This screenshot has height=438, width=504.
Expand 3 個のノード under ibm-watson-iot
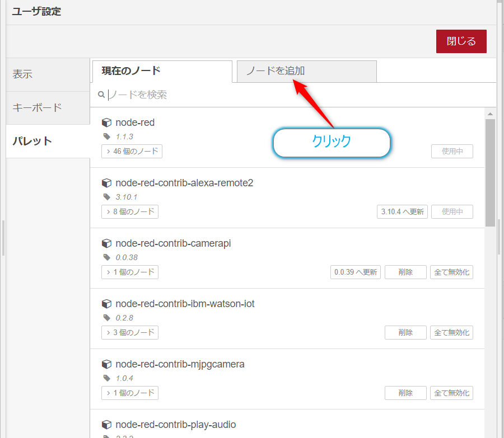pyautogui.click(x=130, y=332)
